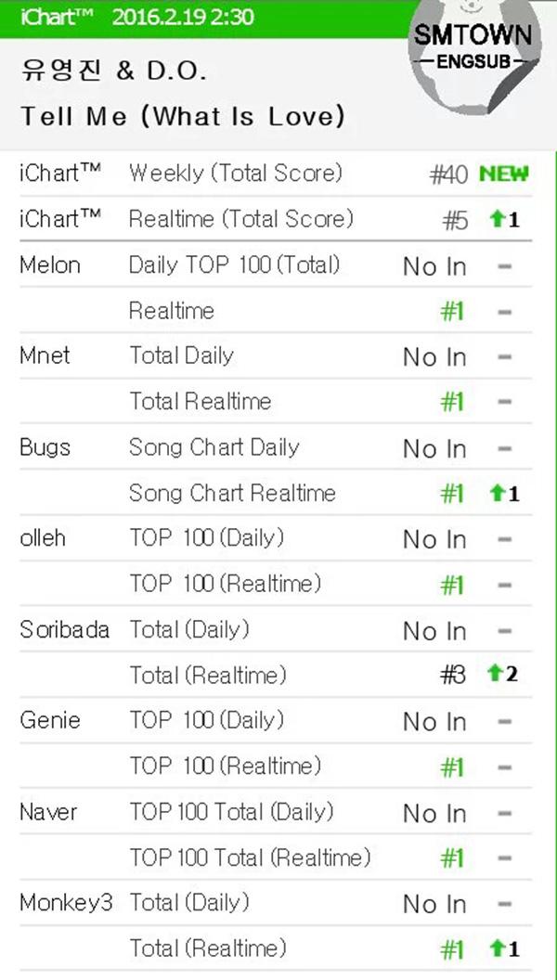Click the up arrow beside iChart Realtime #5
The height and width of the screenshot is (980, 557).
pyautogui.click(x=495, y=220)
